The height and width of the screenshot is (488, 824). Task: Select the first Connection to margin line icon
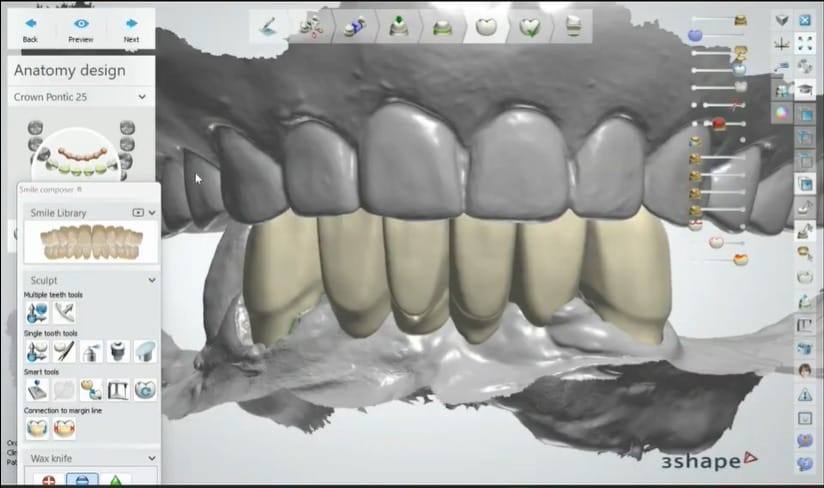pos(37,428)
